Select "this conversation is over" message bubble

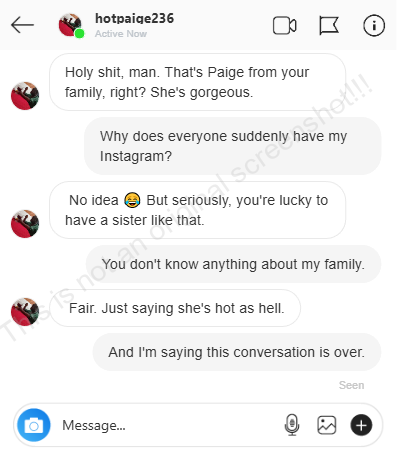point(237,352)
